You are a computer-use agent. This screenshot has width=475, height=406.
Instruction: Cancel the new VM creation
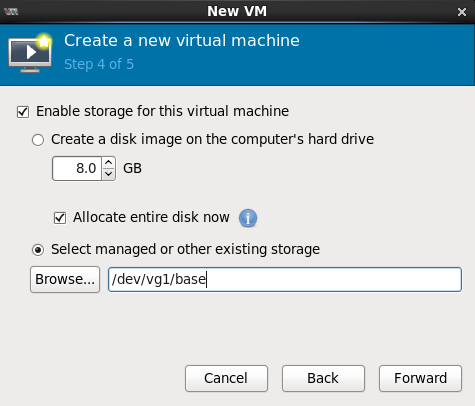pyautogui.click(x=226, y=378)
